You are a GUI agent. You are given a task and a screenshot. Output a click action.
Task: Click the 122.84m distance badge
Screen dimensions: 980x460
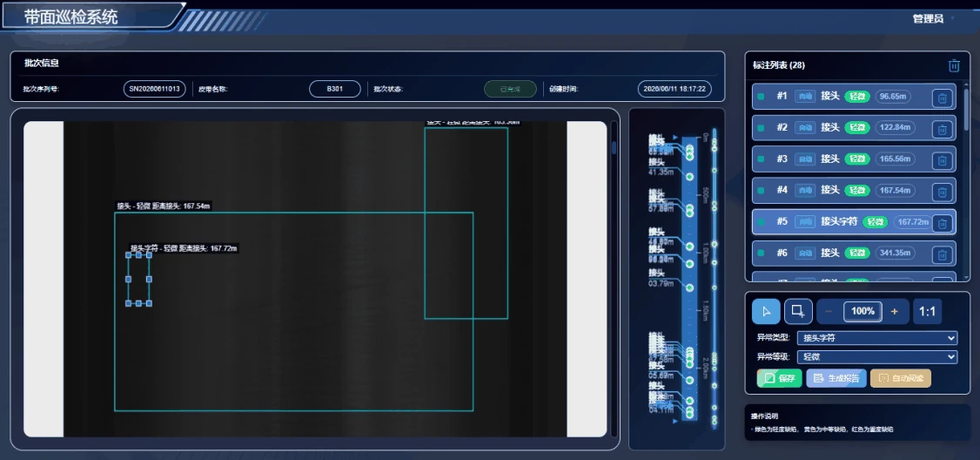pos(895,128)
